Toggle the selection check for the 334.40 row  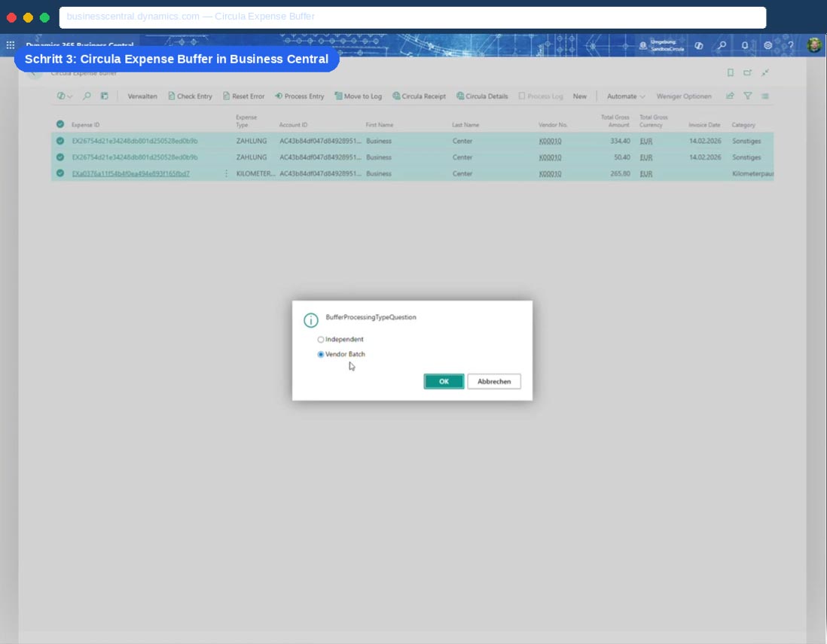click(60, 141)
